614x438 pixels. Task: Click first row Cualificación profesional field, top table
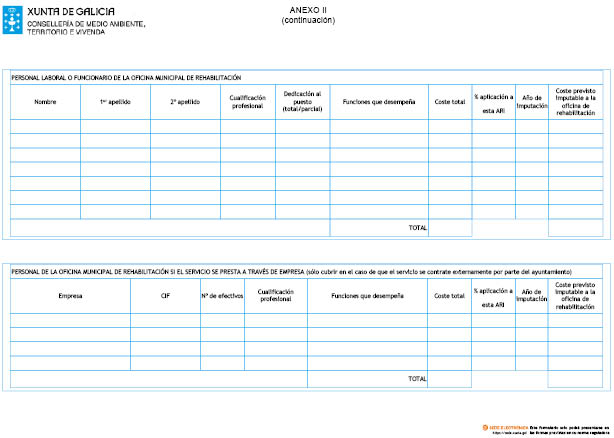(x=247, y=127)
